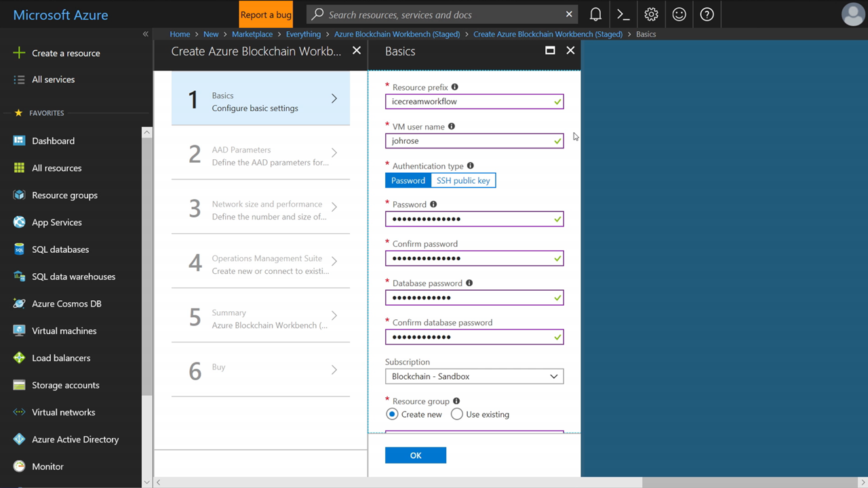868x488 pixels.
Task: Select Use existing resource group radio
Action: pos(457,414)
